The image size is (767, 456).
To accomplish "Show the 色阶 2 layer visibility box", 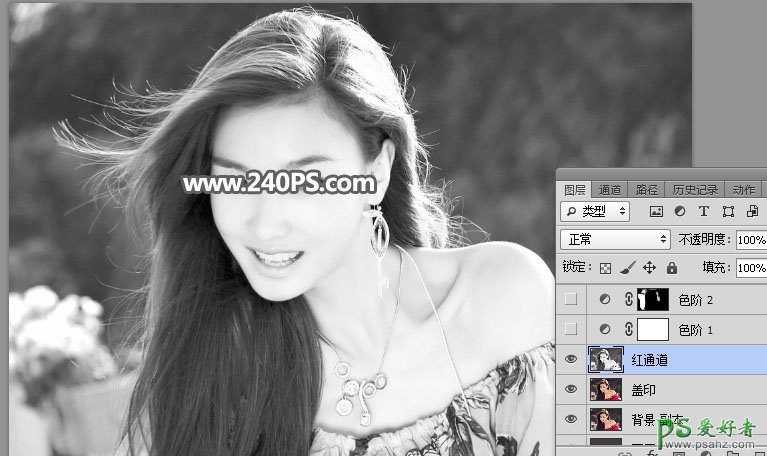I will pyautogui.click(x=571, y=299).
